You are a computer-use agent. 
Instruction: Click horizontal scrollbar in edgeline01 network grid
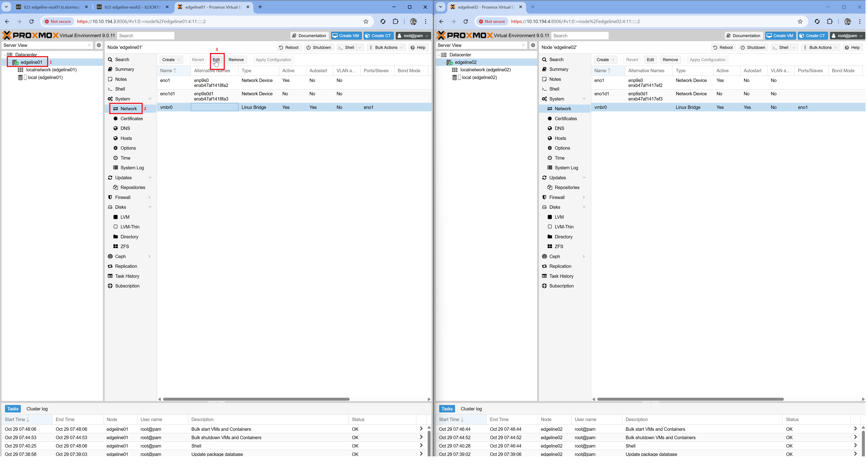[256, 400]
